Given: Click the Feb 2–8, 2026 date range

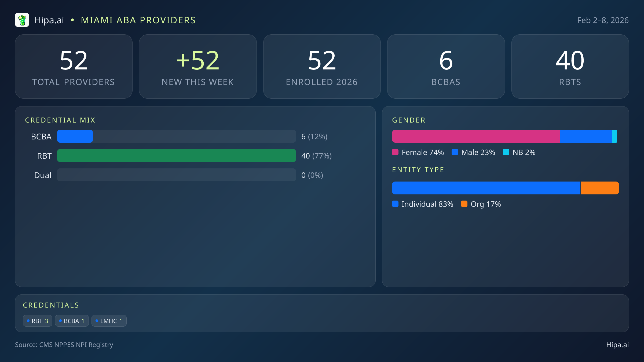Looking at the screenshot, I should 603,20.
